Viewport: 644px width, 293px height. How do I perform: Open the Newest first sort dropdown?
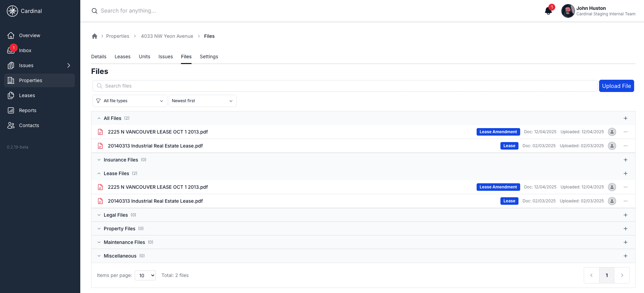tap(203, 101)
